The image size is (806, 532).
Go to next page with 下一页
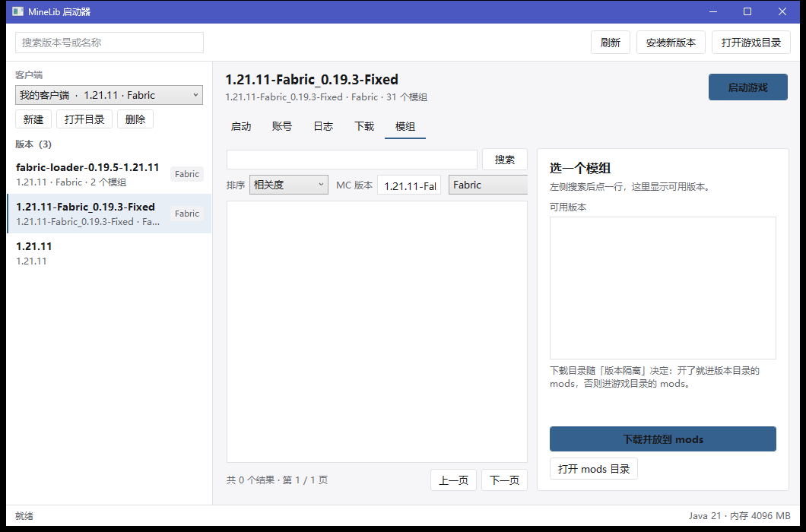tap(504, 480)
